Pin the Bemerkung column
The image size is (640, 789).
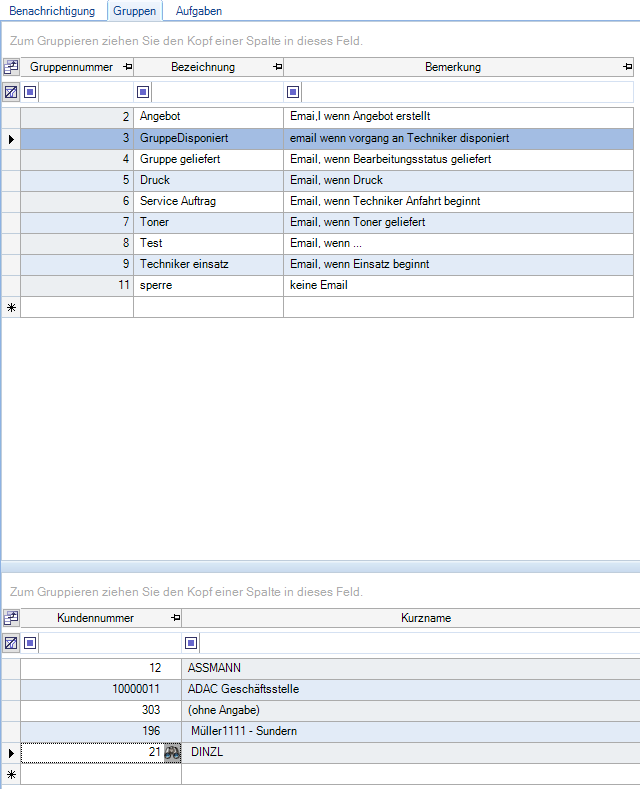[626, 67]
